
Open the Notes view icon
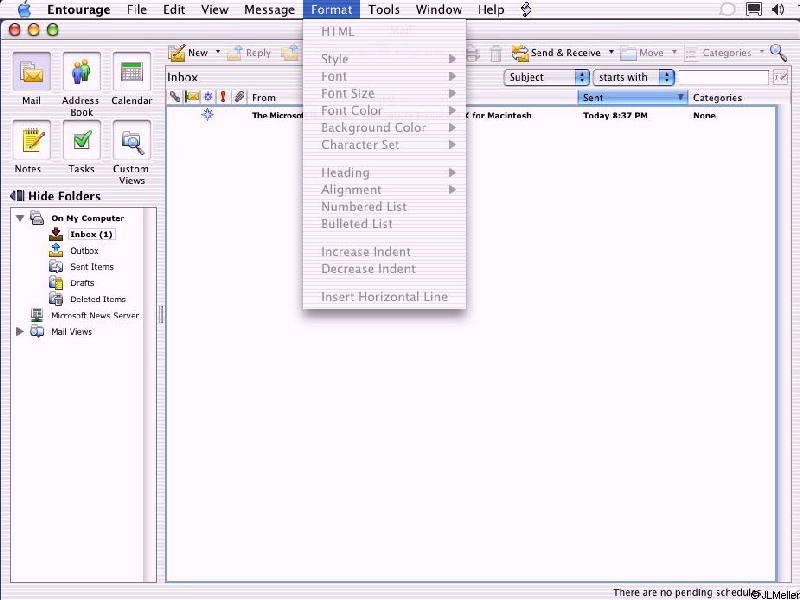[32, 140]
